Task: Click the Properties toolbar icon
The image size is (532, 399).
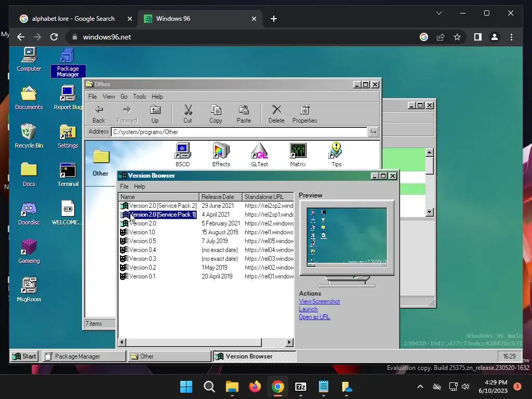Action: (304, 114)
